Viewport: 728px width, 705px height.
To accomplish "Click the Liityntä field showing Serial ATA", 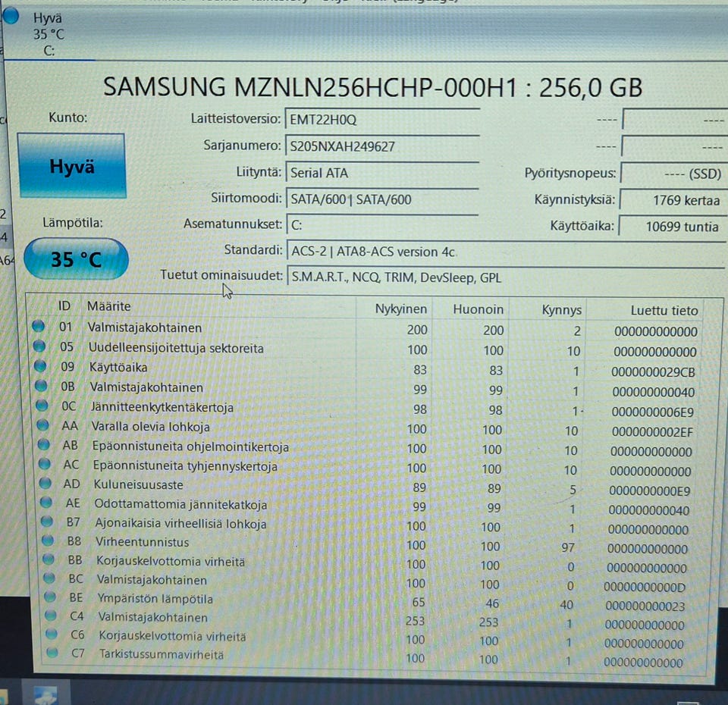I will click(382, 173).
